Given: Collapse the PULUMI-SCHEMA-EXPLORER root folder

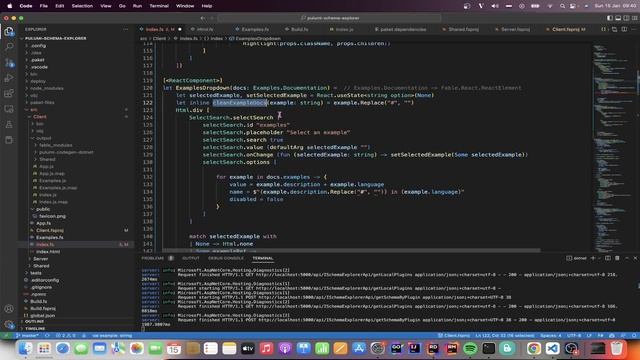Looking at the screenshot, I should point(56,38).
